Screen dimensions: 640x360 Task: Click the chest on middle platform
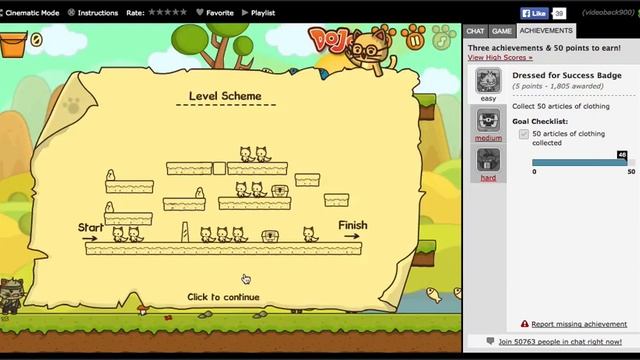coord(280,191)
